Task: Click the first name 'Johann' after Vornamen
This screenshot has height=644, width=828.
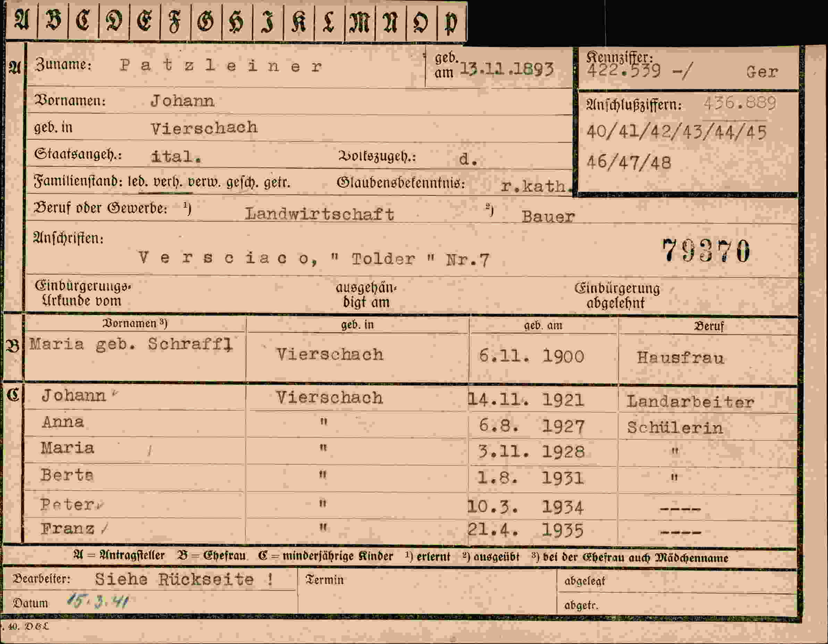Action: coord(182,101)
